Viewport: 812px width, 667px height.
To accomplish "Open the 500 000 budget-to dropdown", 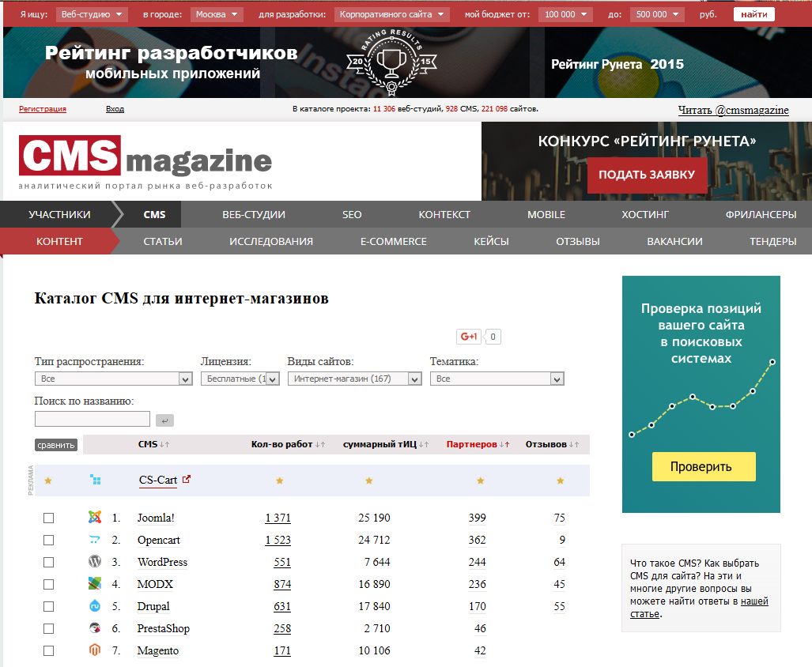I will [x=657, y=14].
